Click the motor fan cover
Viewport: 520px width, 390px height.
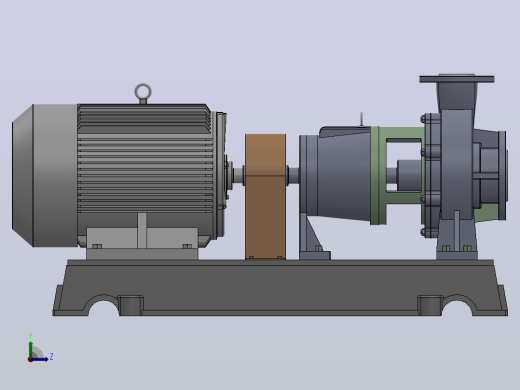44,176
